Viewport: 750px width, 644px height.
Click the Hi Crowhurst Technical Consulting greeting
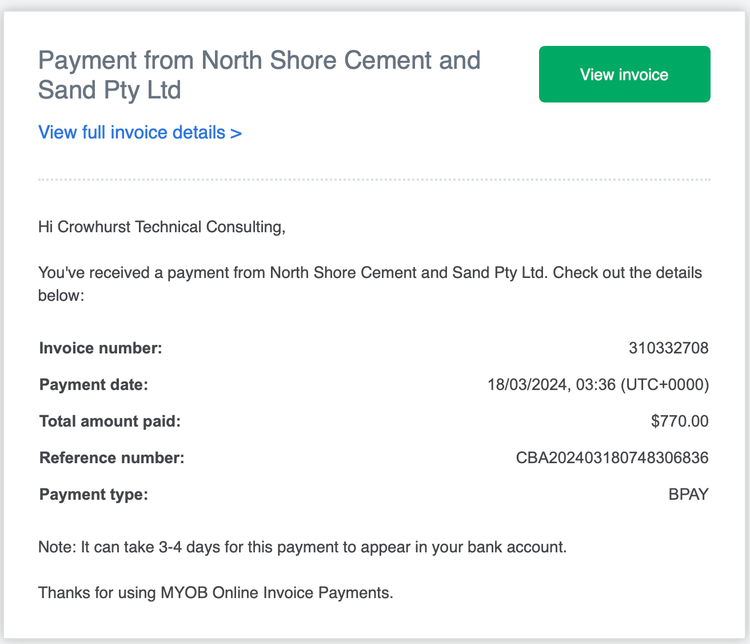(162, 227)
